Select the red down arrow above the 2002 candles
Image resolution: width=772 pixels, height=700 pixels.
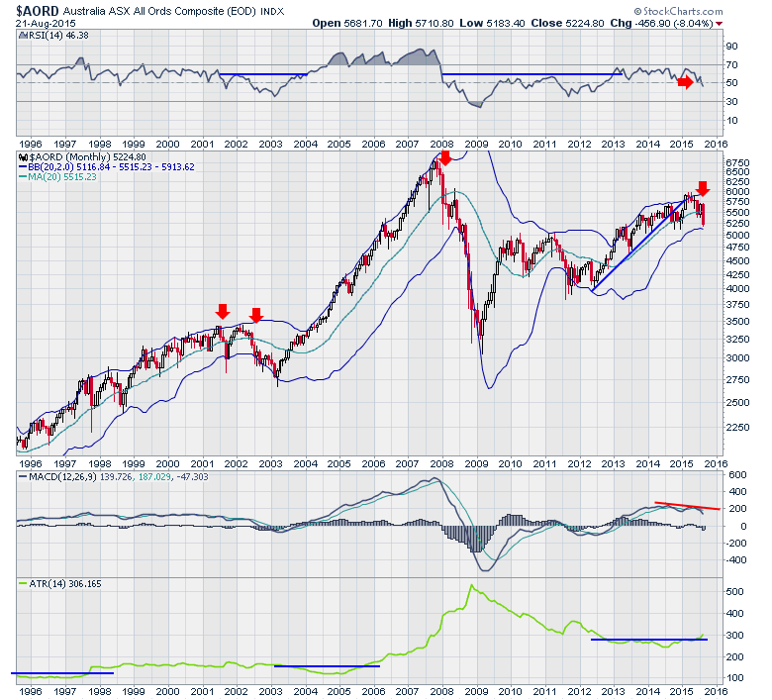[255, 316]
